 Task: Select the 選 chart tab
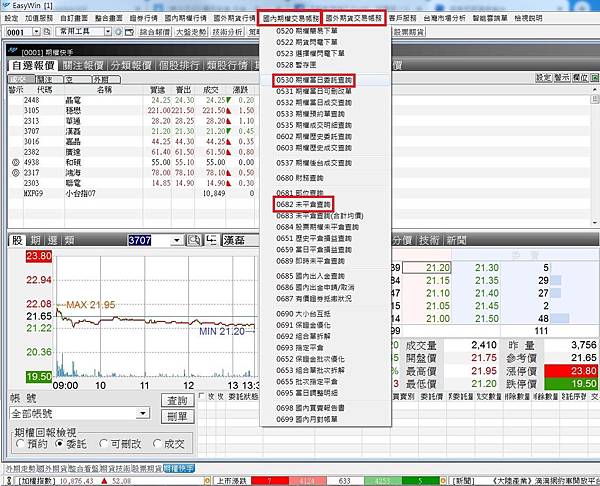tap(52, 240)
